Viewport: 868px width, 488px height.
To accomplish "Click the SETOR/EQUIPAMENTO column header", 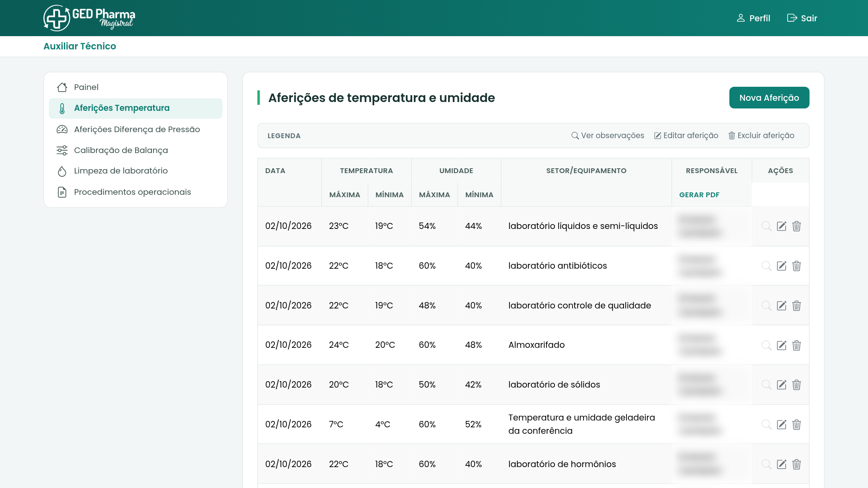I will tap(586, 171).
